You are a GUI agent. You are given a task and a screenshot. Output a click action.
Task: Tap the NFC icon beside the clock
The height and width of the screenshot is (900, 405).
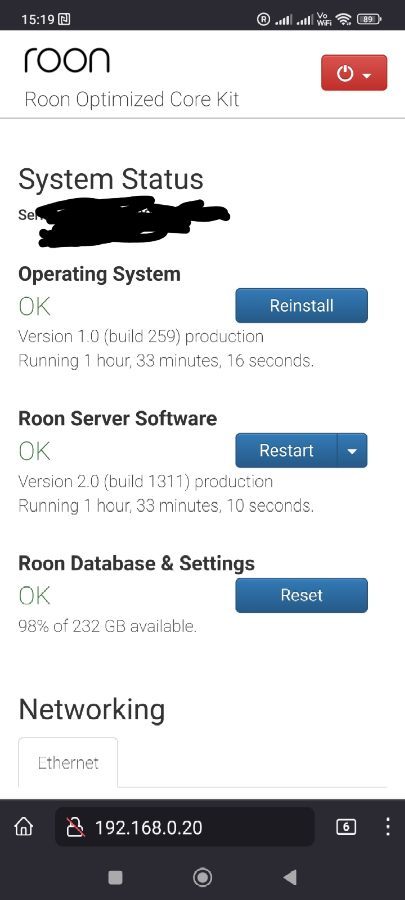pyautogui.click(x=64, y=20)
